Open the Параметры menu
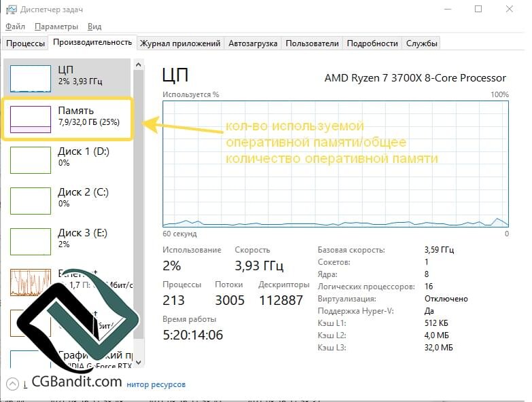This screenshot has width=532, height=402. [x=56, y=26]
